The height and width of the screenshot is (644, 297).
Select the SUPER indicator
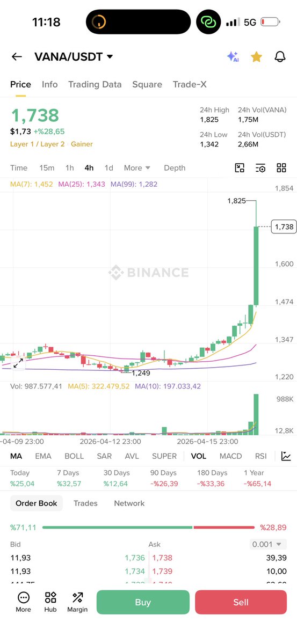point(164,456)
